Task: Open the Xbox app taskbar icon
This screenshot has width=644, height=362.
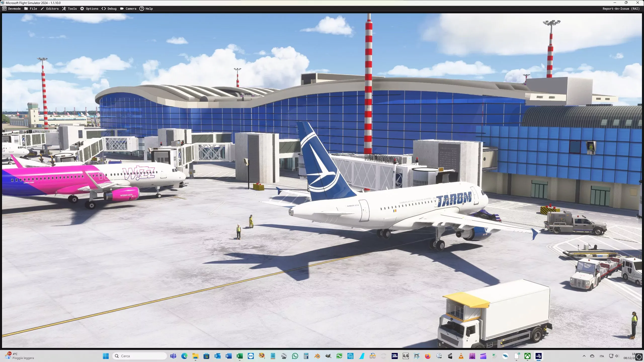Action: [527, 356]
